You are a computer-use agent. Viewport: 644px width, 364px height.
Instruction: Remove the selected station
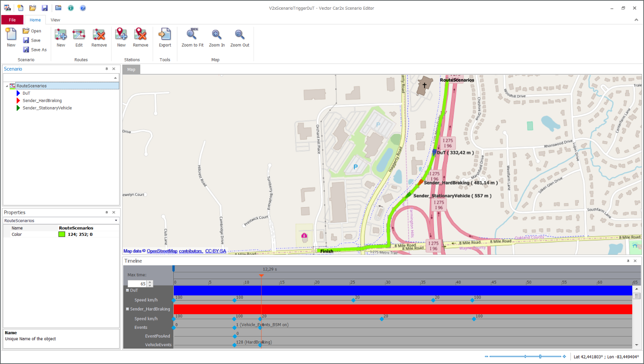(x=141, y=37)
